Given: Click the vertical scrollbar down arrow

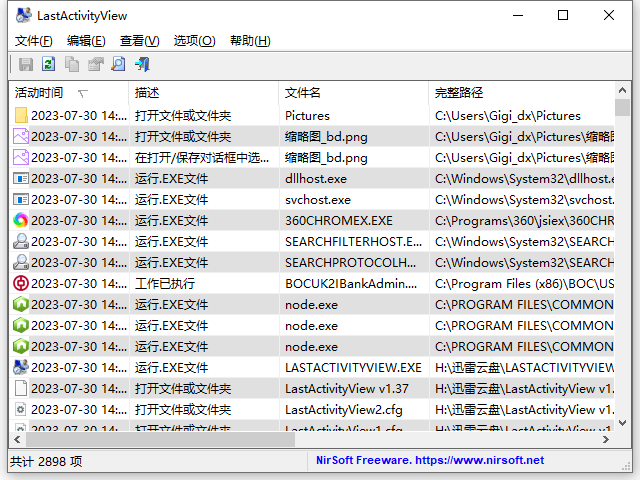Looking at the screenshot, I should coord(622,423).
